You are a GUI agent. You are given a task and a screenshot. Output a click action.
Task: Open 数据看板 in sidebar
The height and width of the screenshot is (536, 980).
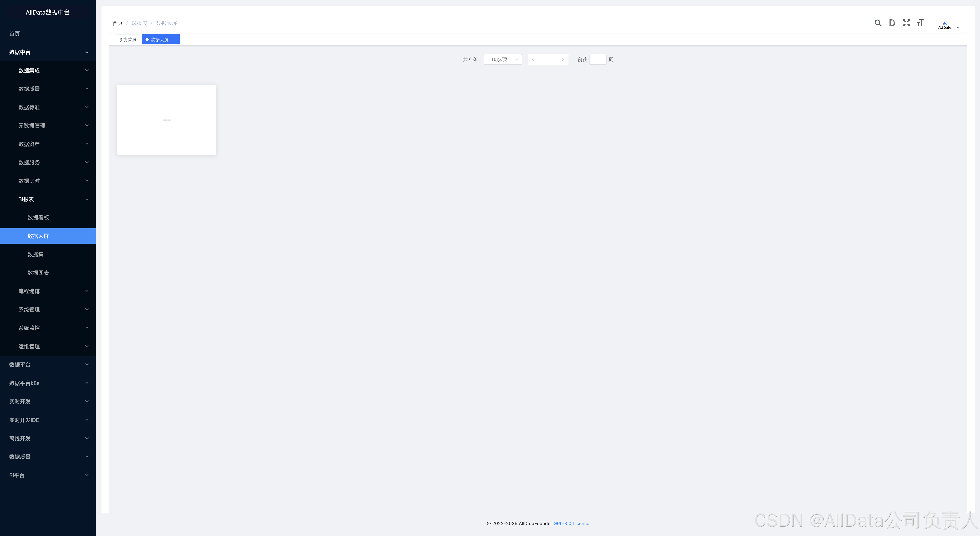[38, 218]
